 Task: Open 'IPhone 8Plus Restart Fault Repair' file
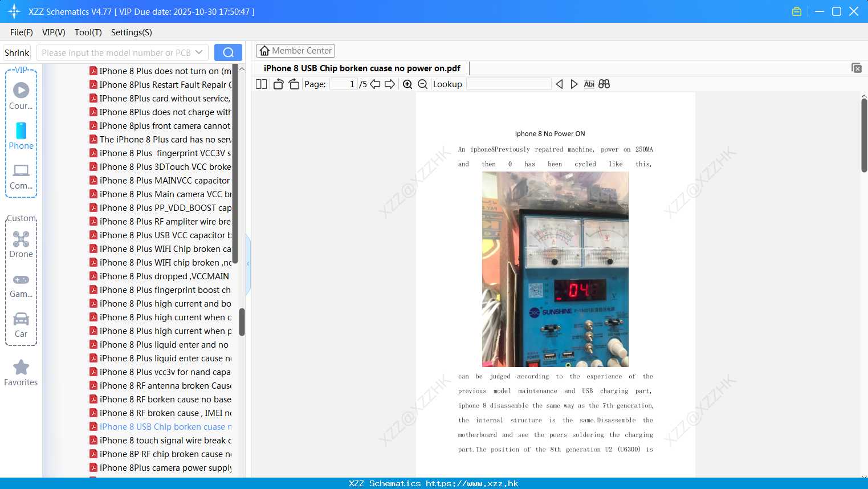[x=161, y=85]
